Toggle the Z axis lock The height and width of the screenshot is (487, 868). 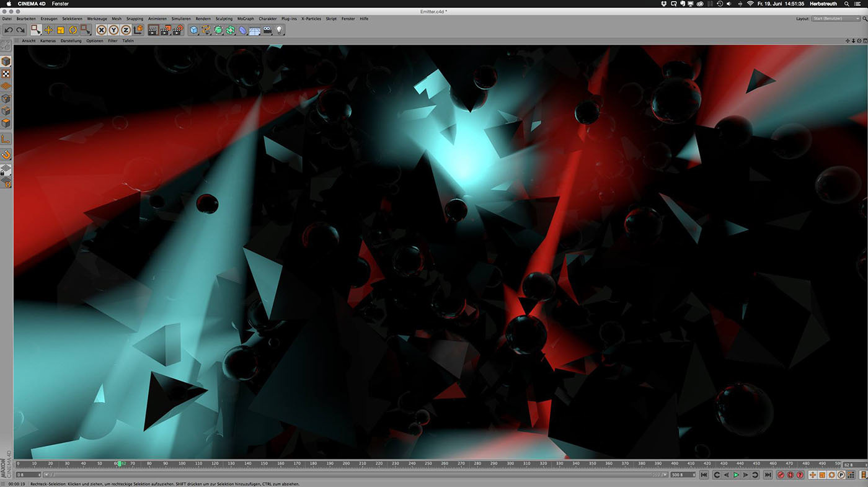click(126, 30)
